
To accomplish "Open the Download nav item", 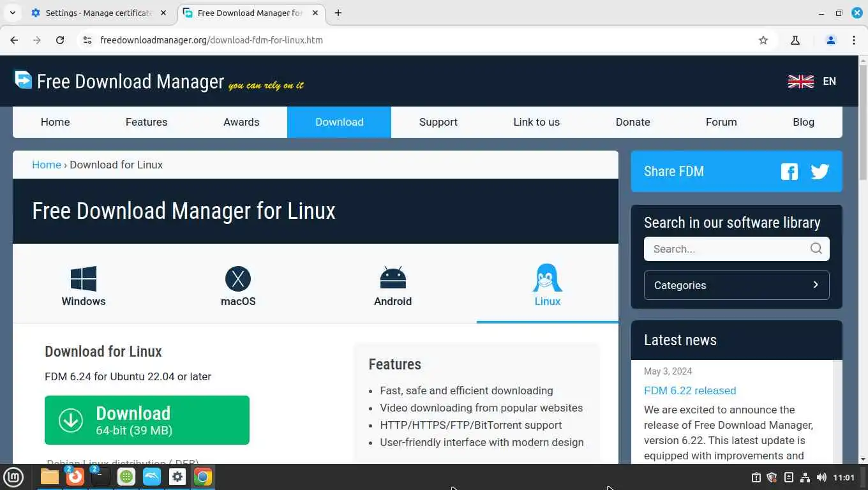I will pyautogui.click(x=339, y=122).
